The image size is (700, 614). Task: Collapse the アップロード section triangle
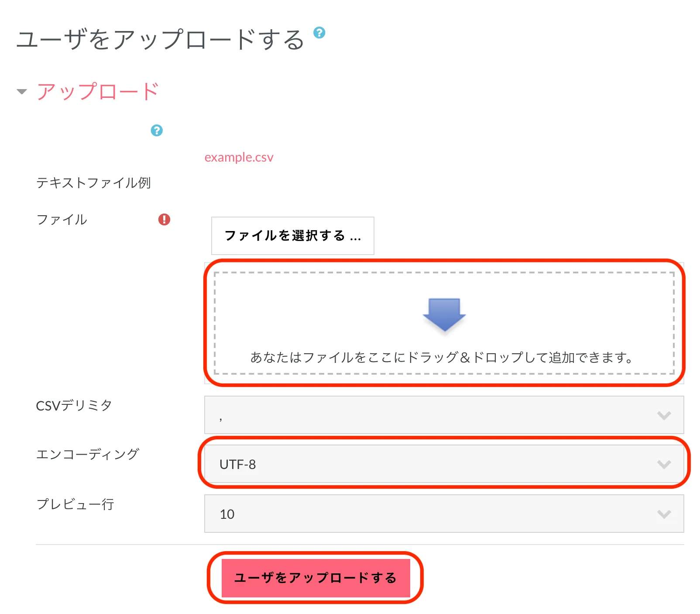(x=22, y=92)
